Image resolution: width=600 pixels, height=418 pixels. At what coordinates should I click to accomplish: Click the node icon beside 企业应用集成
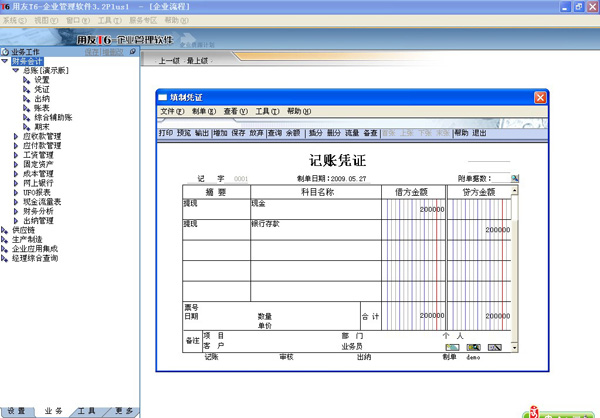[5, 249]
